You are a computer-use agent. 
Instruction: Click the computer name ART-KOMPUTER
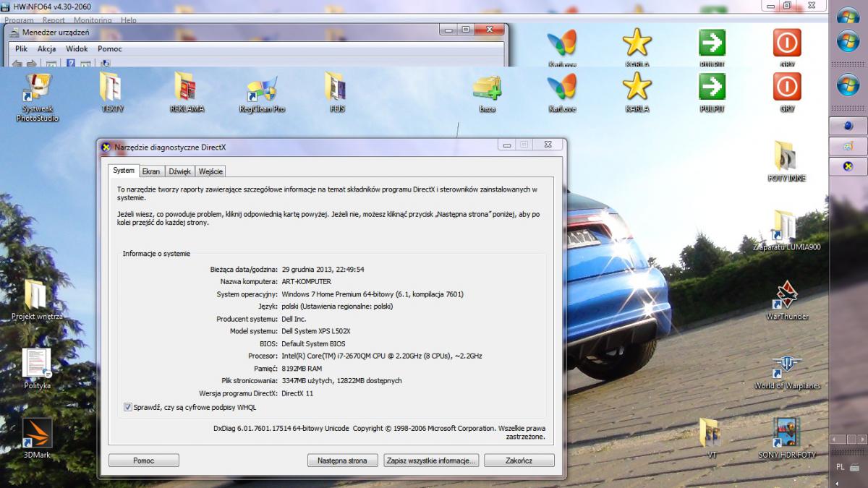coord(307,281)
